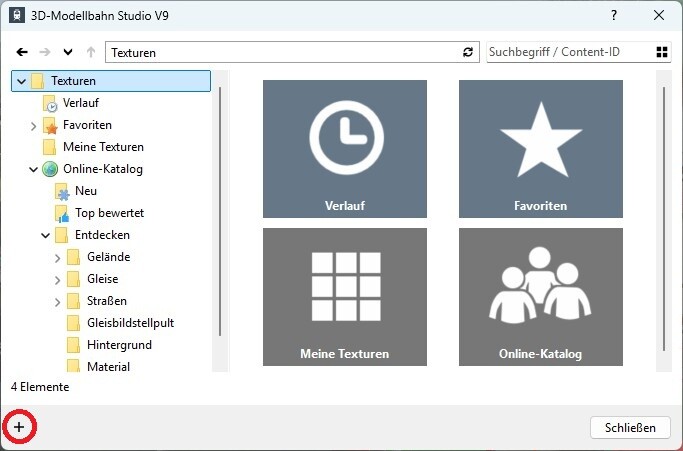
Task: Select Hintergrund folder in the tree
Action: [x=119, y=345]
